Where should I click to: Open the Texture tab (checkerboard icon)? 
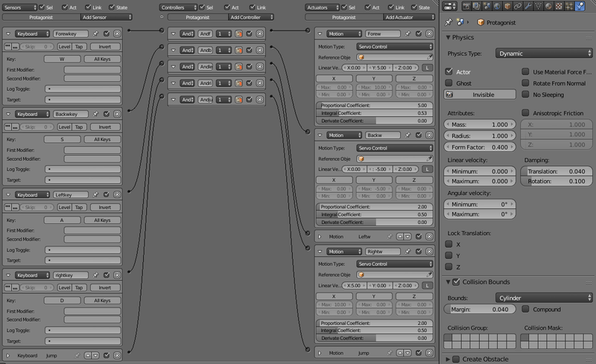pyautogui.click(x=559, y=6)
